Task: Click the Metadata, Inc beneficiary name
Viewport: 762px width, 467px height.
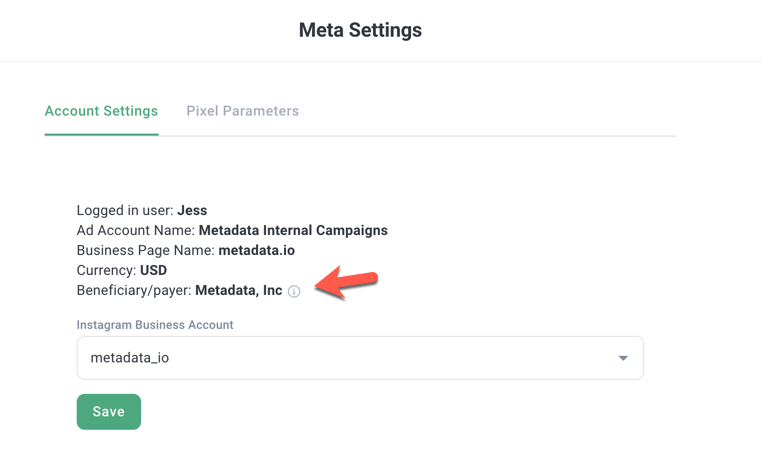Action: [x=238, y=291]
